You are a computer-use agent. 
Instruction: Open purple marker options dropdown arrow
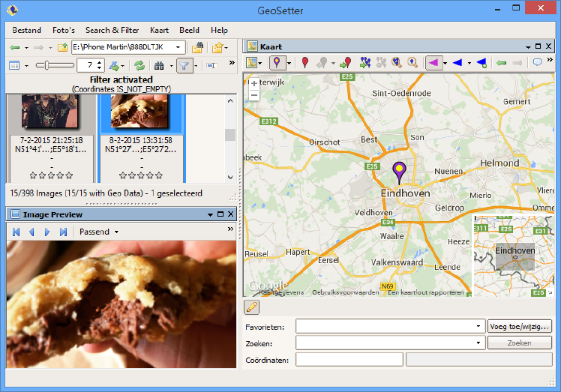pos(289,63)
